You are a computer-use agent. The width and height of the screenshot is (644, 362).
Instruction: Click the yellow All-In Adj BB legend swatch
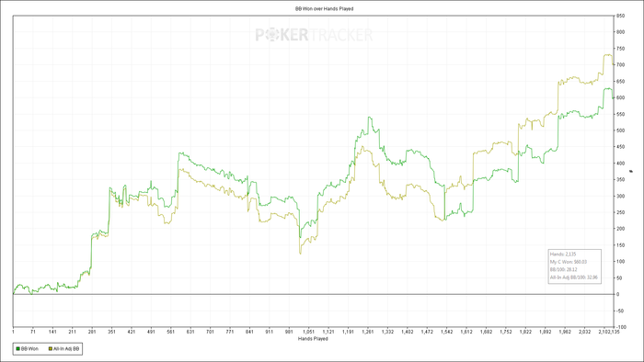click(x=51, y=349)
